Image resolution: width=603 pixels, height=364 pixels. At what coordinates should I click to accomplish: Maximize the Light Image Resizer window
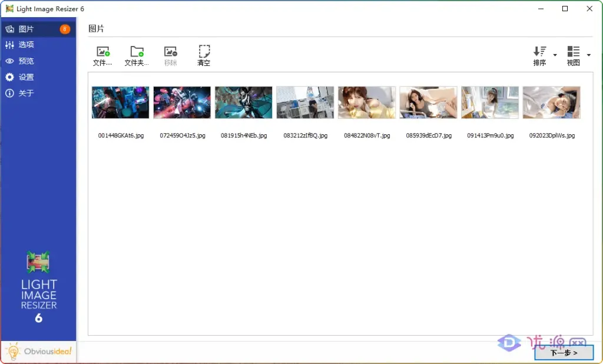(565, 8)
